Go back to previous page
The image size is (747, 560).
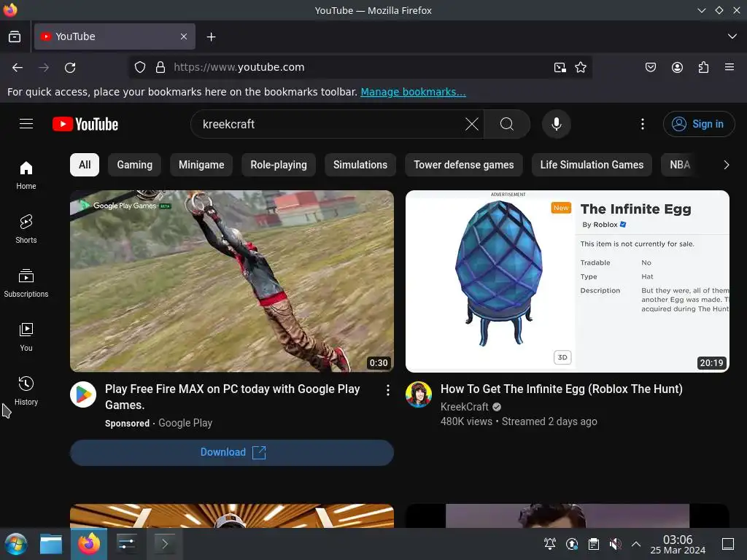pyautogui.click(x=18, y=68)
